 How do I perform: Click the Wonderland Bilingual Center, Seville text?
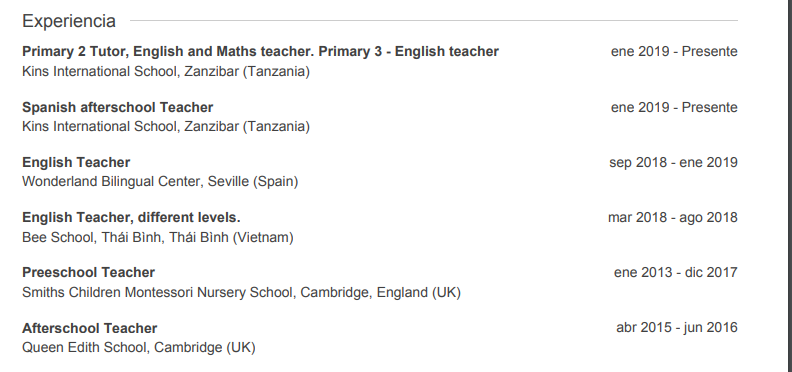160,181
